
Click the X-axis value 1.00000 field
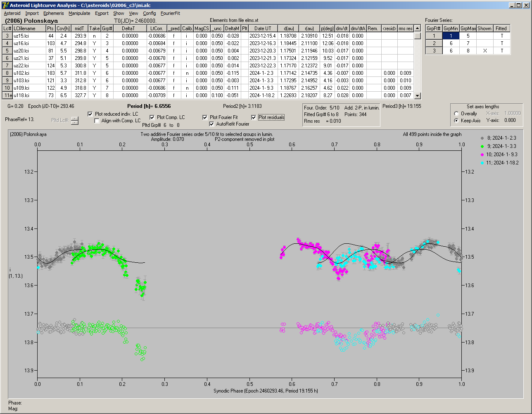click(x=512, y=113)
